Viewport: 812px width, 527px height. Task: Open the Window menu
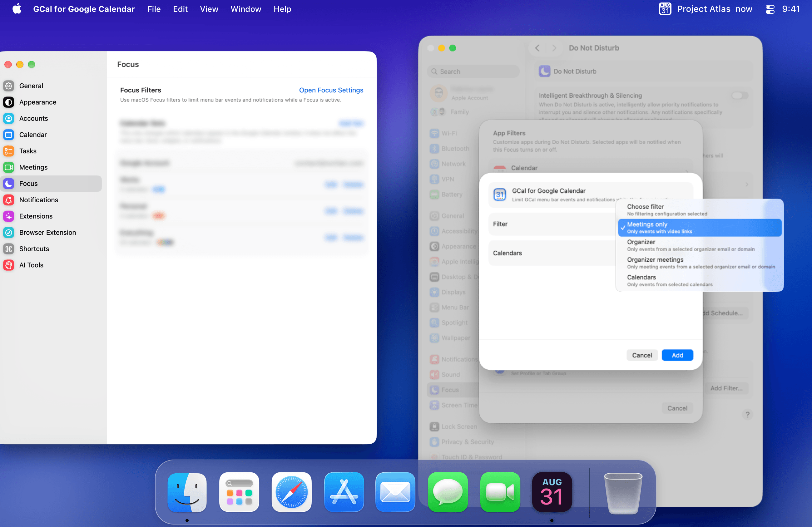[x=246, y=9]
